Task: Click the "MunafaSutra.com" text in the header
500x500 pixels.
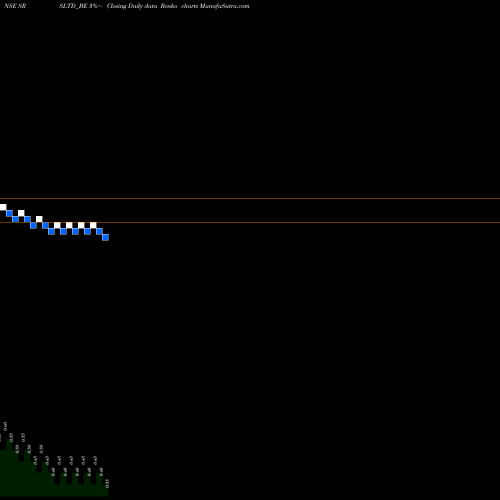Action: (224, 6)
